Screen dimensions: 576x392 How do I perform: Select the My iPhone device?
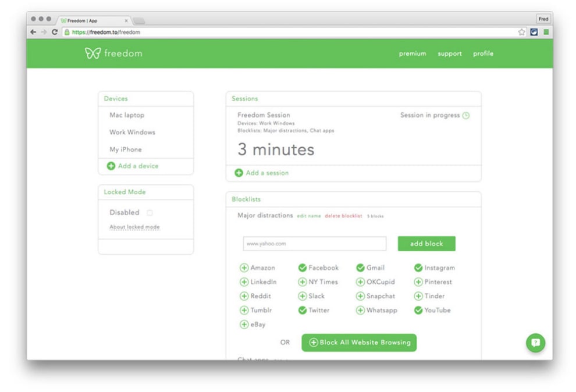[125, 149]
